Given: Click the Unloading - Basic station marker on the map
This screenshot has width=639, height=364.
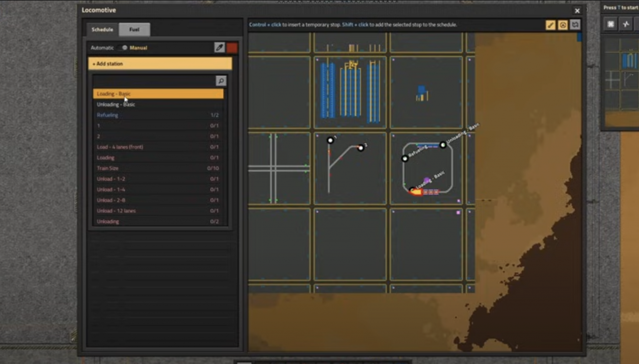Looking at the screenshot, I should click(443, 144).
